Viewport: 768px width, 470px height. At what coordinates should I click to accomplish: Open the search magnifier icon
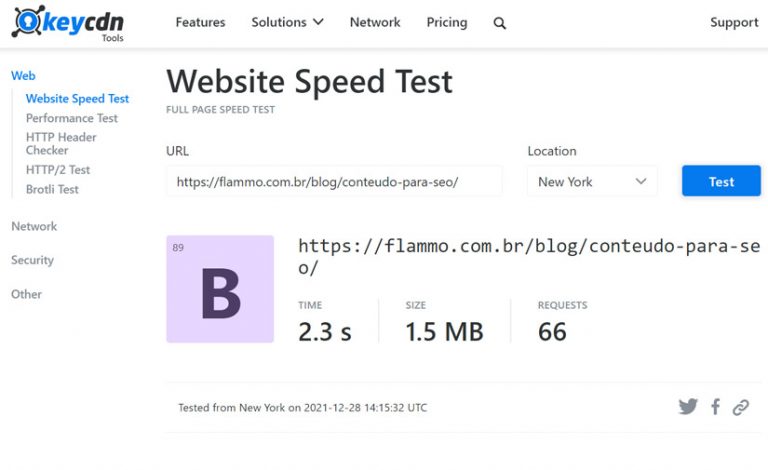pos(499,23)
